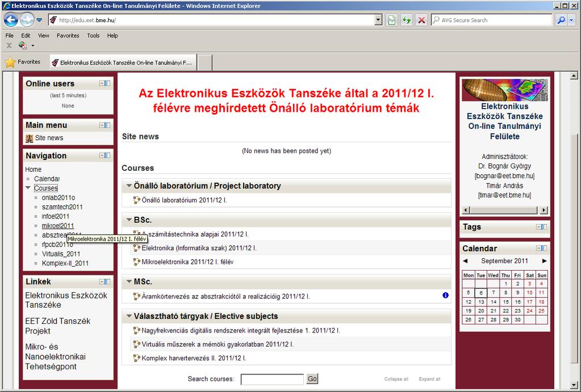The height and width of the screenshot is (392, 581).
Task: Collapse the Courses branch arrow in Navigation
Action: (28, 188)
